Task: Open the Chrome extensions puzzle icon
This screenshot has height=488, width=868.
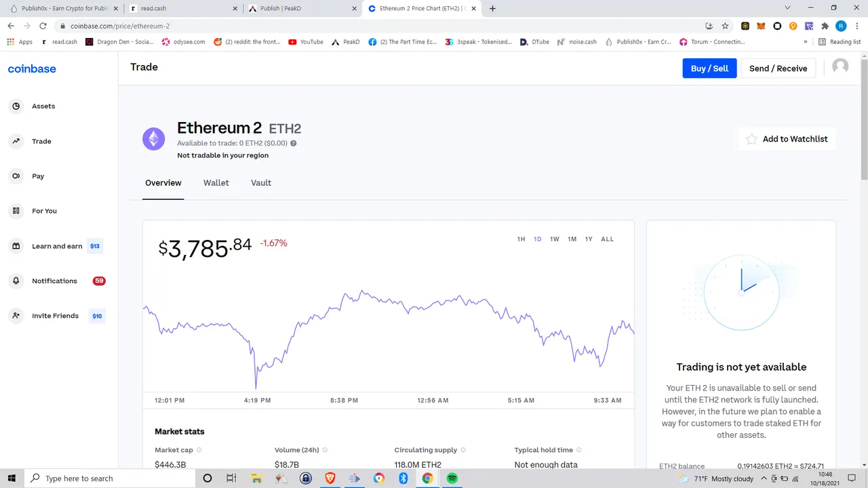Action: pyautogui.click(x=825, y=26)
